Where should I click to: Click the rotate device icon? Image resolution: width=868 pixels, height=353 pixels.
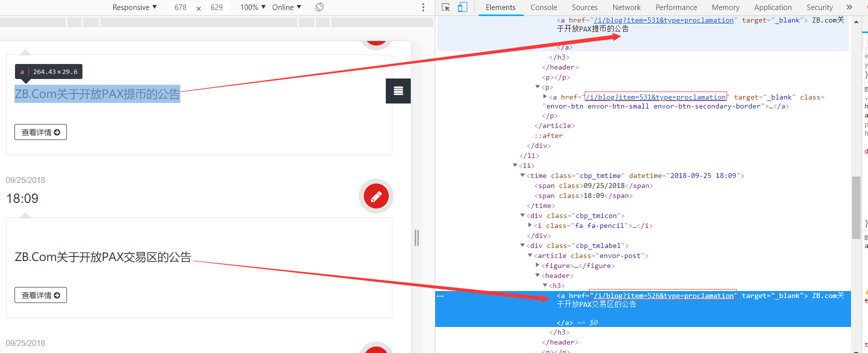pos(320,7)
